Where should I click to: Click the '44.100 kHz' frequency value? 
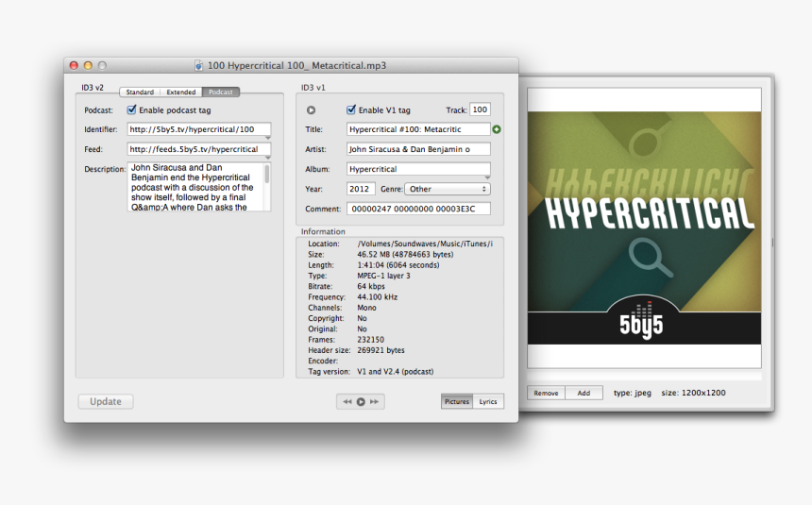click(x=378, y=296)
